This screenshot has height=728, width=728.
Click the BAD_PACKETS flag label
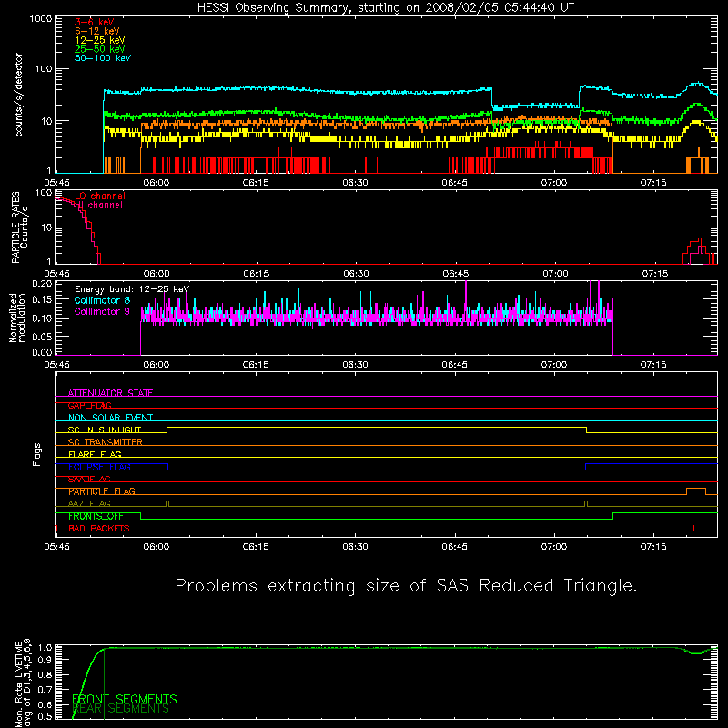99,529
